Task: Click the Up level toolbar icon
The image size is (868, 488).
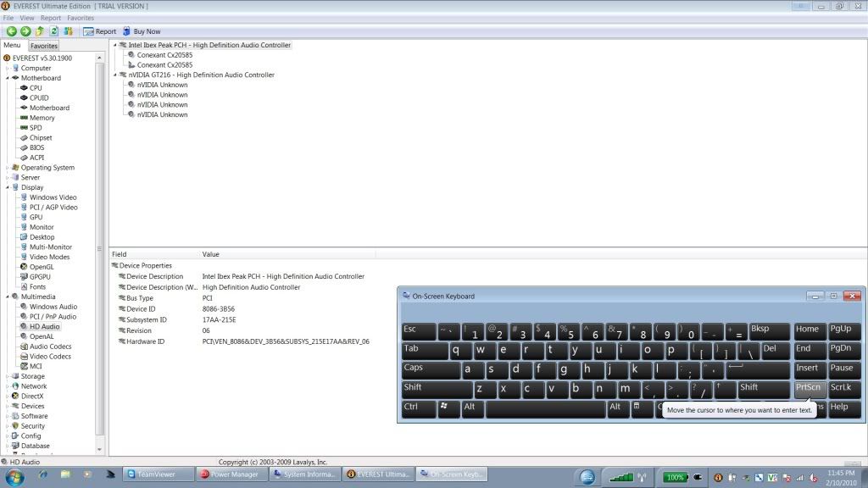Action: pos(40,31)
